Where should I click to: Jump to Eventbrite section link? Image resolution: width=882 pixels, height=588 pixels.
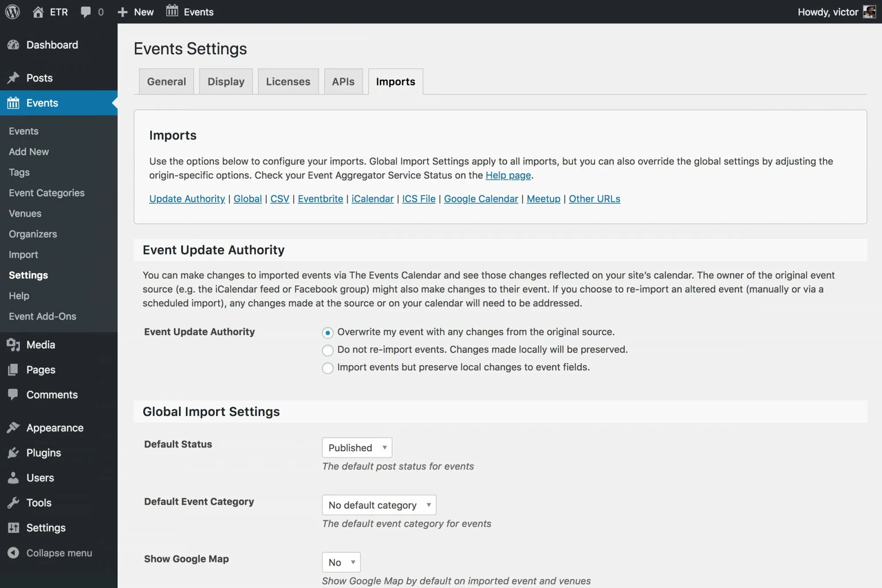point(320,199)
